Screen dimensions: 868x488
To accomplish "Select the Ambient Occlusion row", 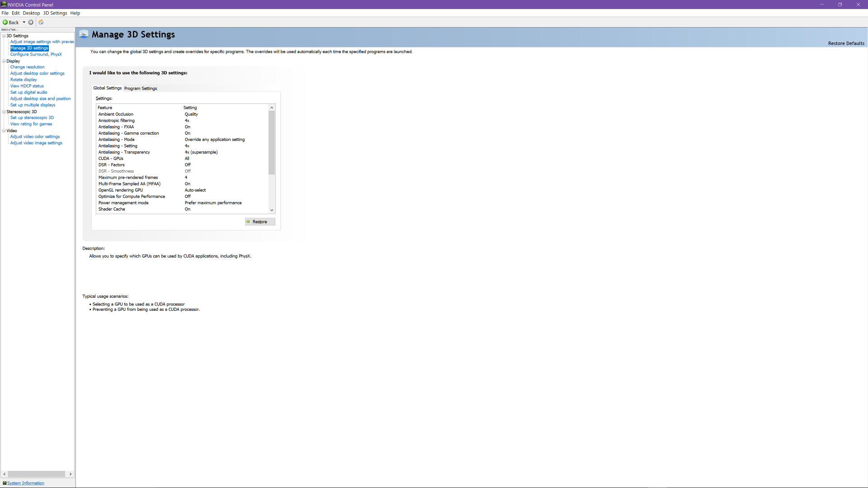I will [182, 114].
